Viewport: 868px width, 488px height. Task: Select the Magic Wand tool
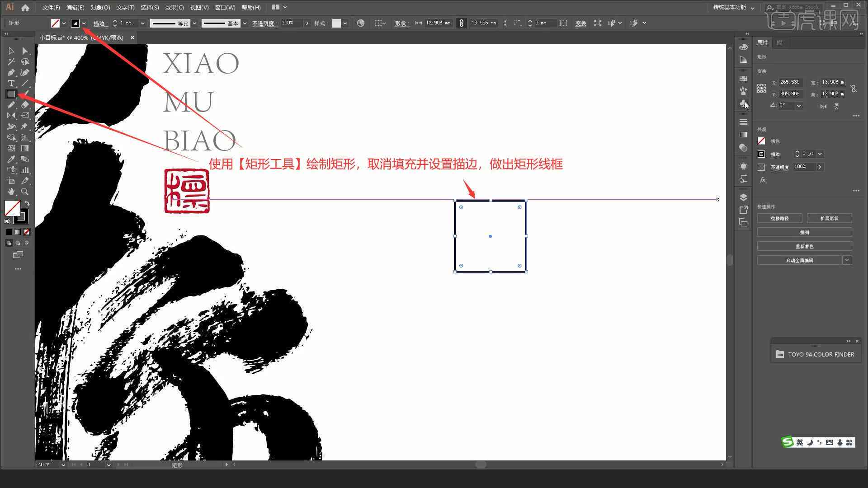pos(11,62)
